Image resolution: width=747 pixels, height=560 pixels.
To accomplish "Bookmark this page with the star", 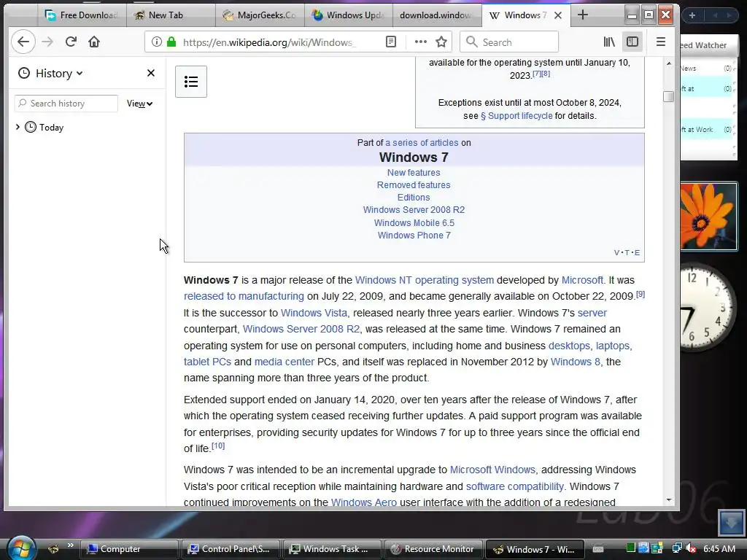I will point(441,42).
